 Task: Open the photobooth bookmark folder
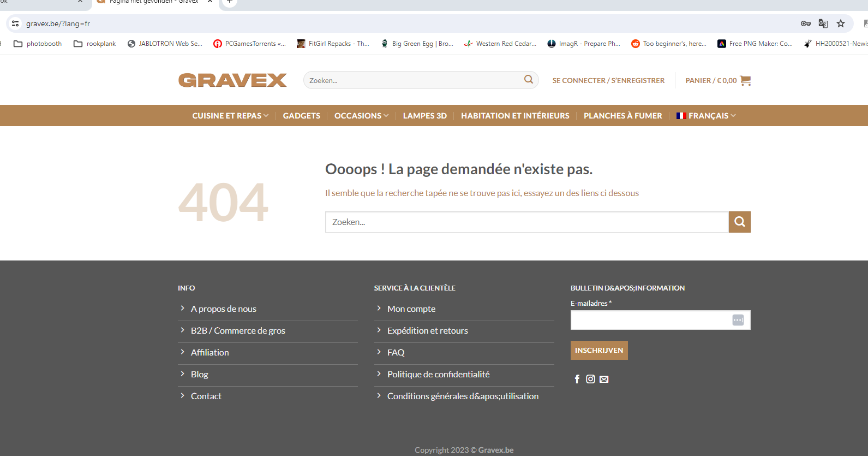click(38, 44)
